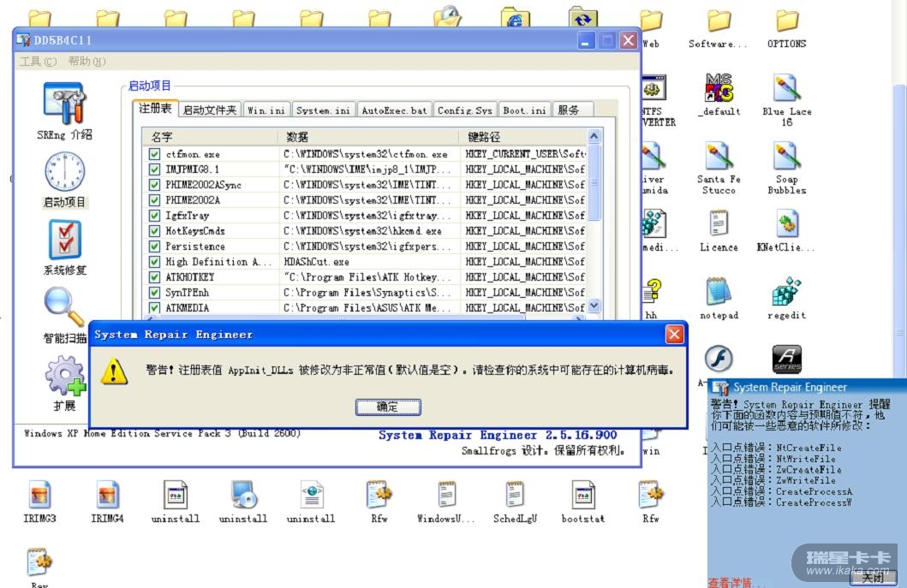Uncheck the ctfmon.exe startup entry
The image size is (907, 588).
[x=154, y=154]
